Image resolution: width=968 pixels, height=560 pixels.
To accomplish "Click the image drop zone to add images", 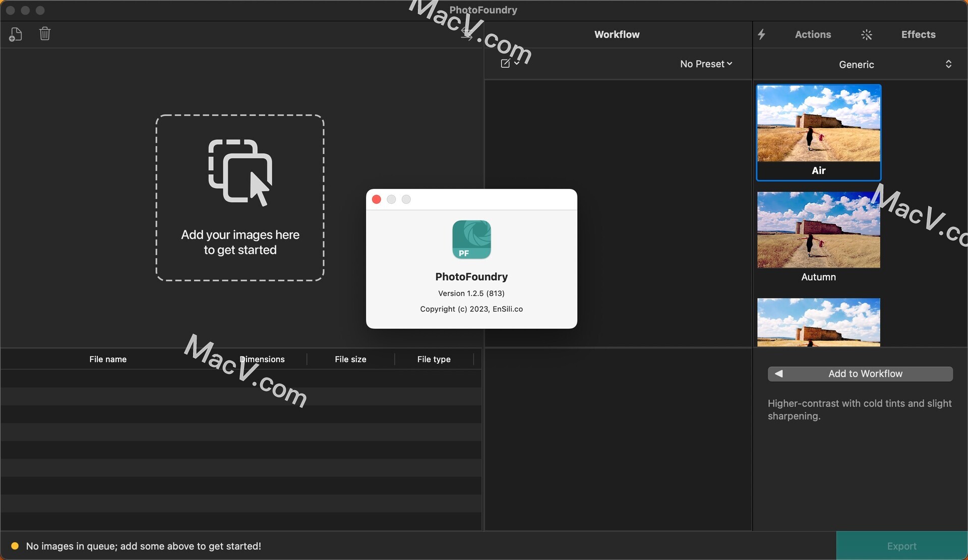I will click(240, 198).
